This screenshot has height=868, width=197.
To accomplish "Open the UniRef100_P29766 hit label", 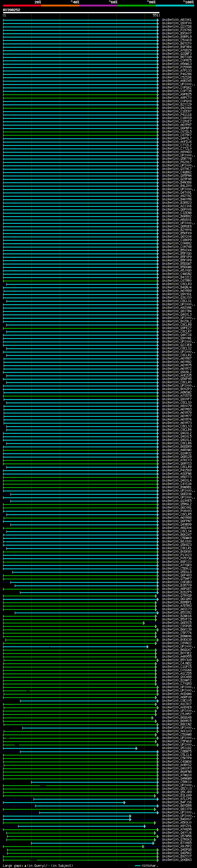I will (176, 30).
